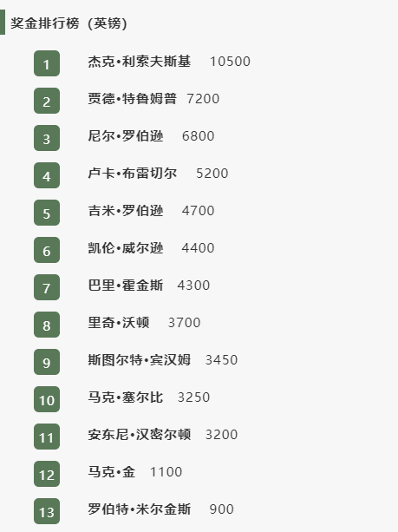The height and width of the screenshot is (532, 398).
Task: Select the rank 4 number badge
Action: coord(47,175)
